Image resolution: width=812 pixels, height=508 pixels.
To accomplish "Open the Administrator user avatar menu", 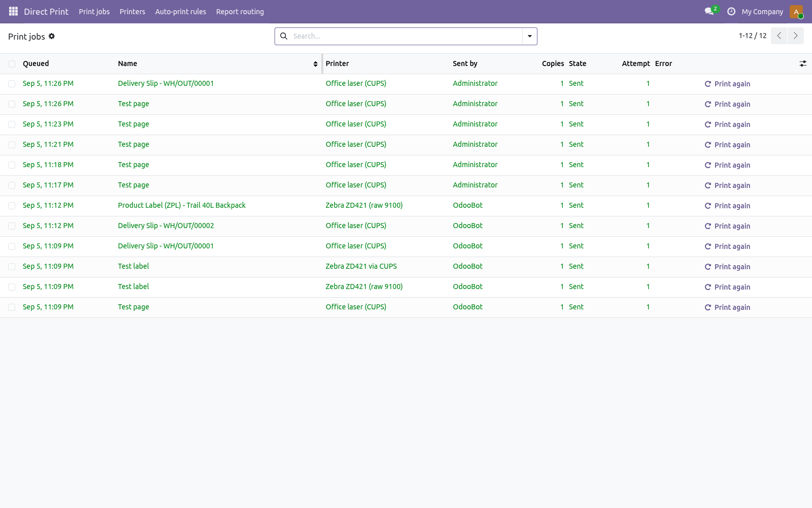I will coord(796,11).
